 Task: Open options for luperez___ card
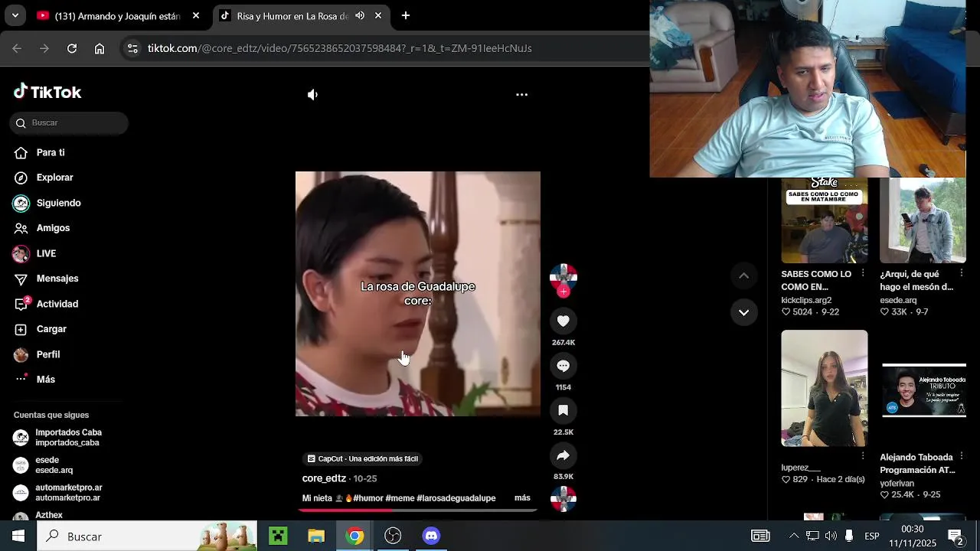[x=863, y=455]
